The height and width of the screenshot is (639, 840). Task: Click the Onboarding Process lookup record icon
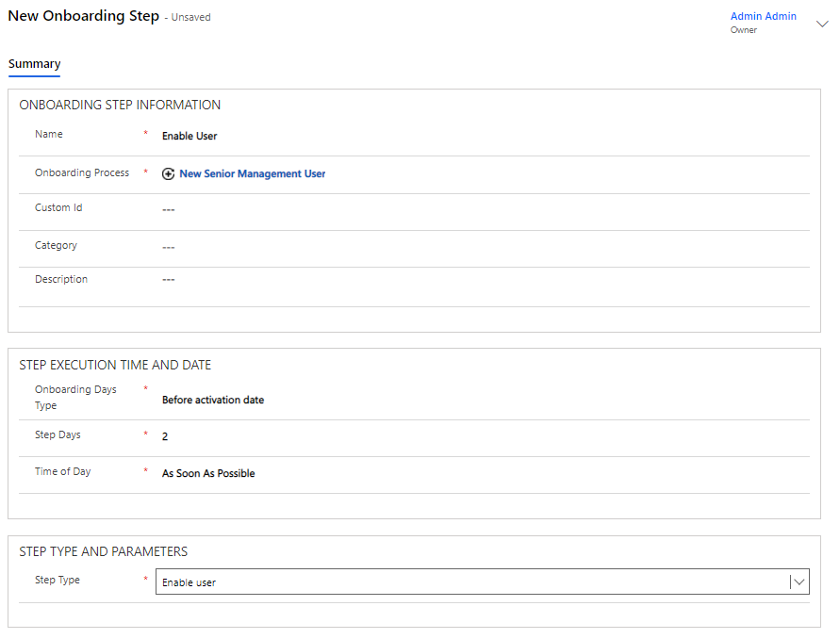click(x=169, y=174)
